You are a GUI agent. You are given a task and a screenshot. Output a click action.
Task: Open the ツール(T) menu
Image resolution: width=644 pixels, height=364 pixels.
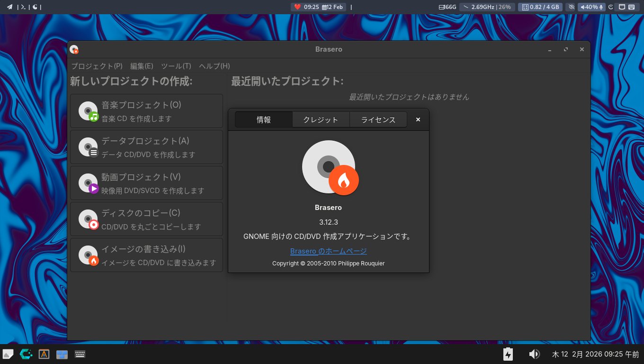point(176,66)
